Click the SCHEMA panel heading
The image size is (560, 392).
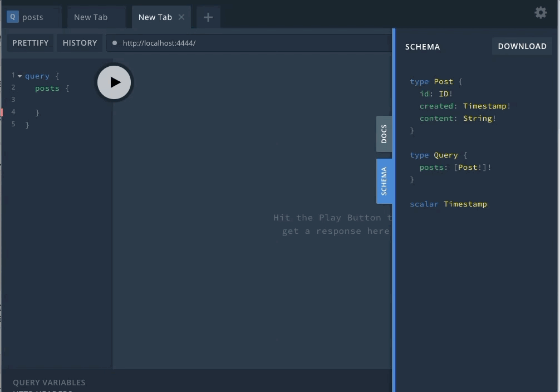(x=423, y=47)
